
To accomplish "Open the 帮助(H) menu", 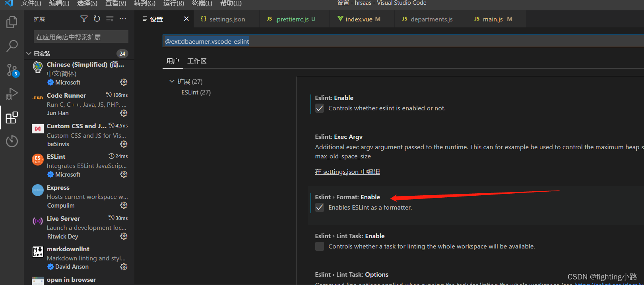I will pyautogui.click(x=231, y=3).
